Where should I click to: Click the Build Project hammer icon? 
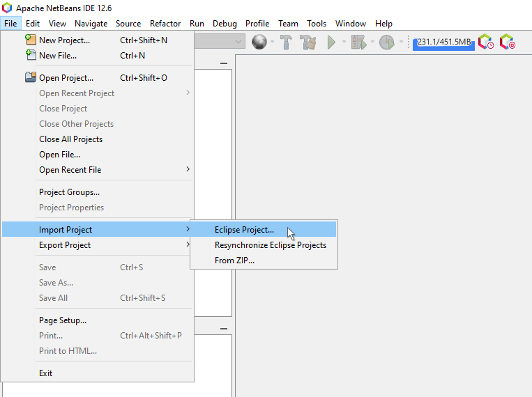tap(286, 42)
